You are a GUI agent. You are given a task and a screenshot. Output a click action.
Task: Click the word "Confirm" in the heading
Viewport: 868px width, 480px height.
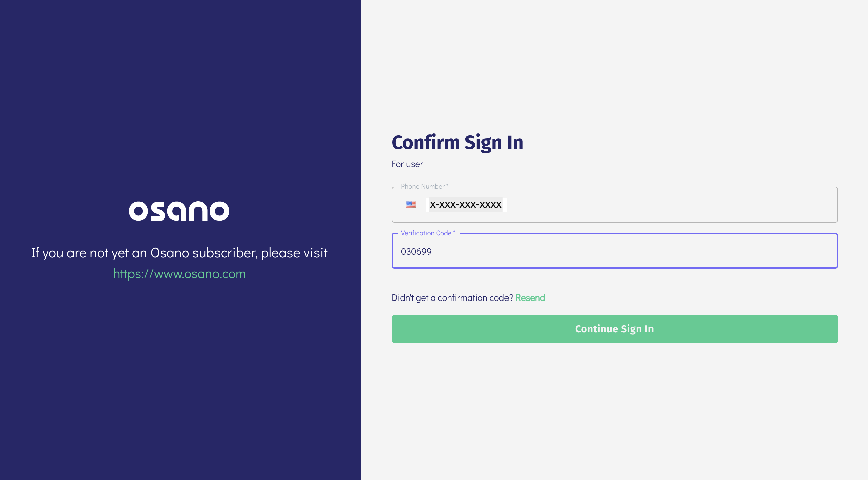426,142
